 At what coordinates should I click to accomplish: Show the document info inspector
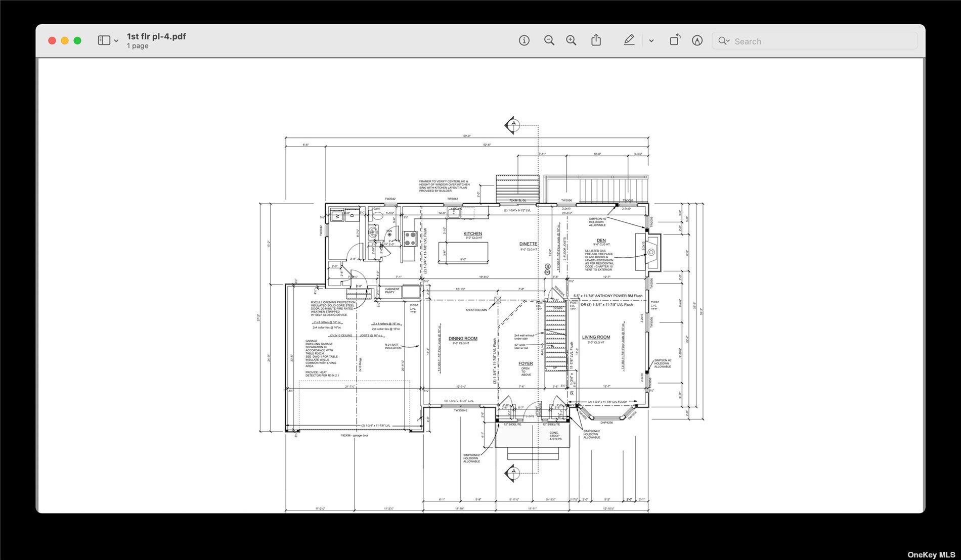524,40
